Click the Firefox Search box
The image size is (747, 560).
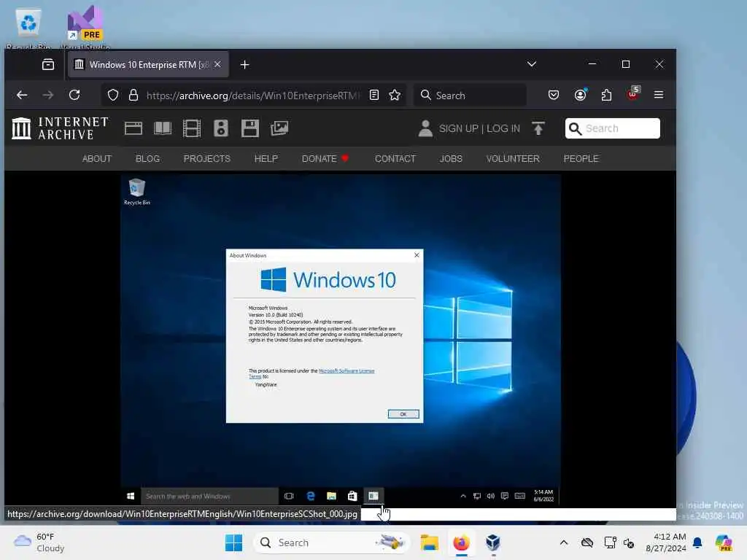click(x=471, y=96)
